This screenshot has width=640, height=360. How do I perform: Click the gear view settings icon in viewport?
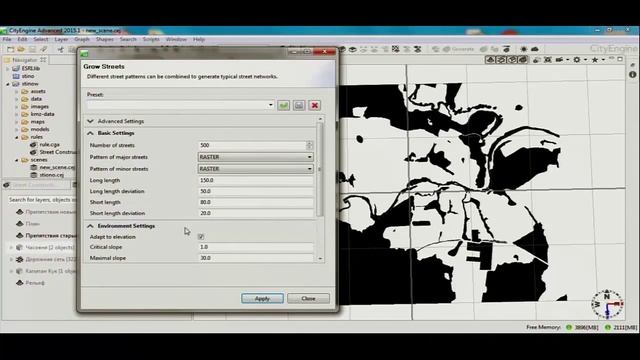(x=577, y=60)
